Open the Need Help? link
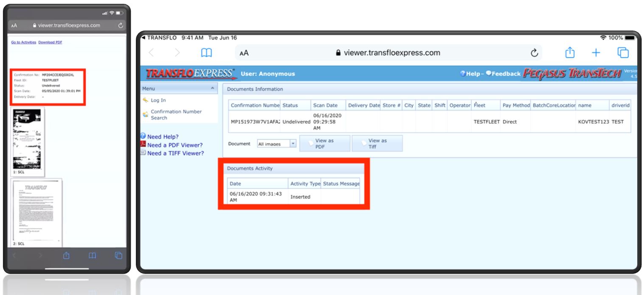The image size is (644, 295). [163, 137]
